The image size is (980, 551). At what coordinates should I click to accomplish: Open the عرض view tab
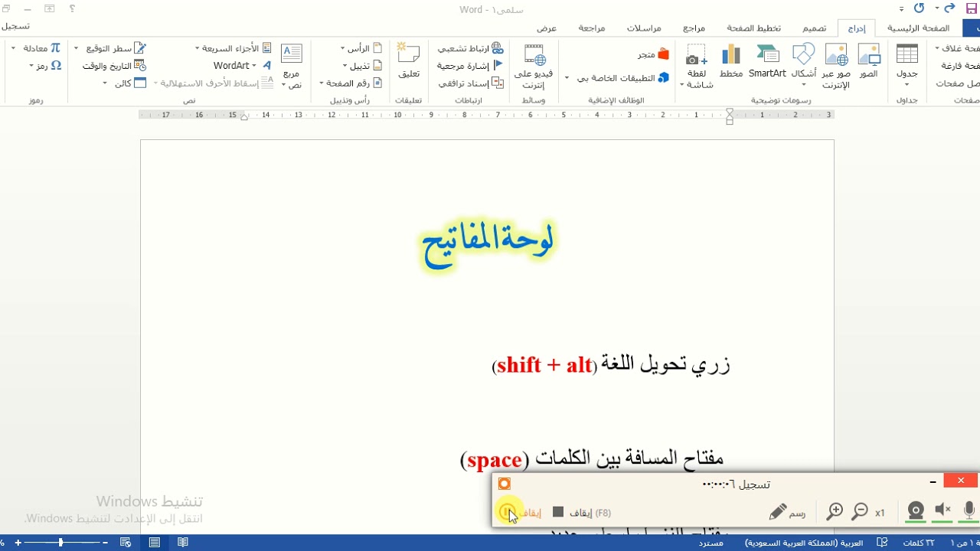click(547, 28)
